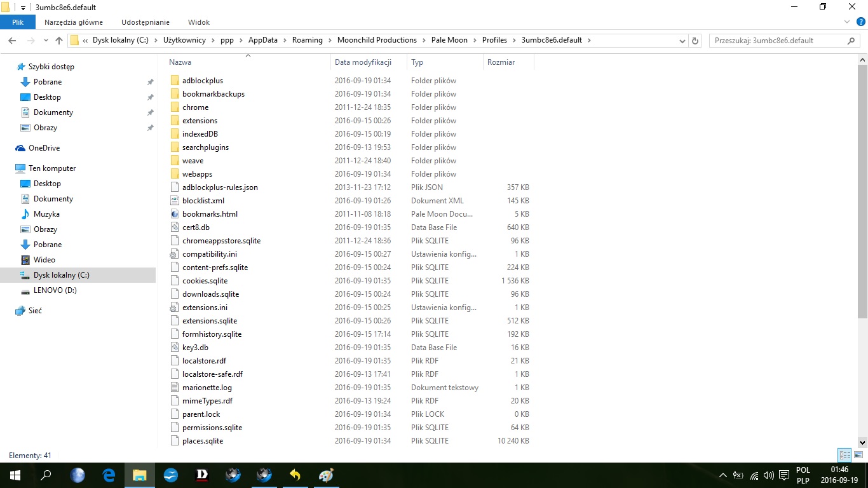Image resolution: width=868 pixels, height=488 pixels.
Task: Select the bookmarkbackups folder icon
Action: (x=176, y=94)
